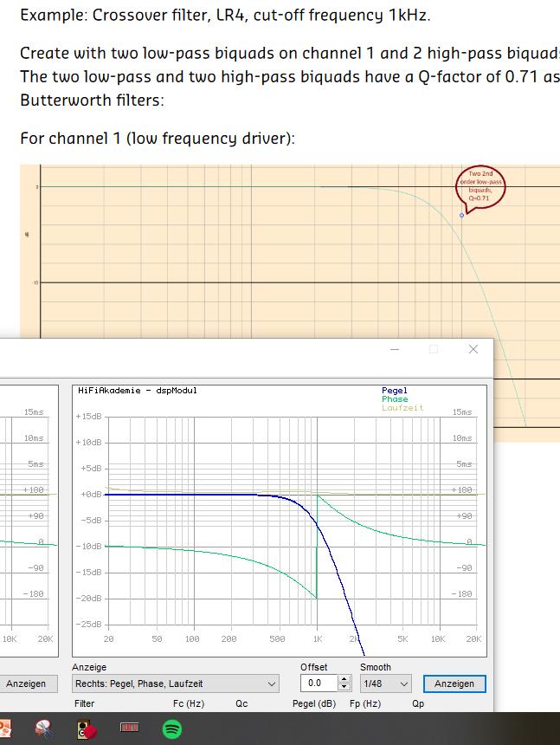Click the left Anzeigen button

tap(26, 683)
